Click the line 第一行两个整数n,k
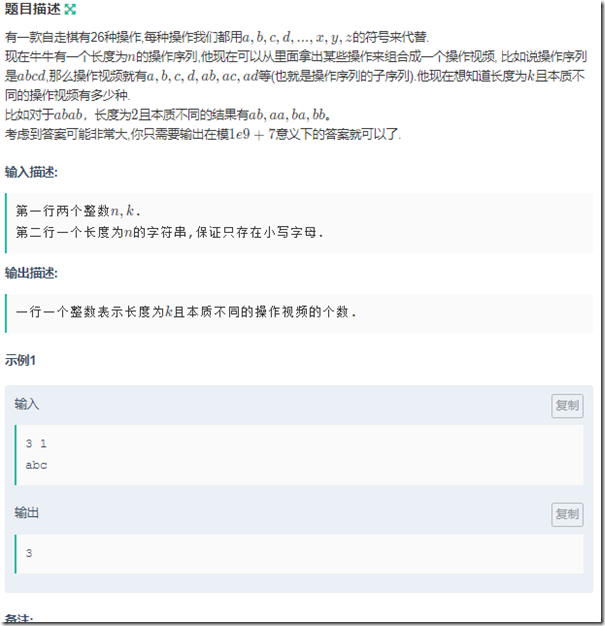Viewport: 605px width, 626px height. pos(78,211)
